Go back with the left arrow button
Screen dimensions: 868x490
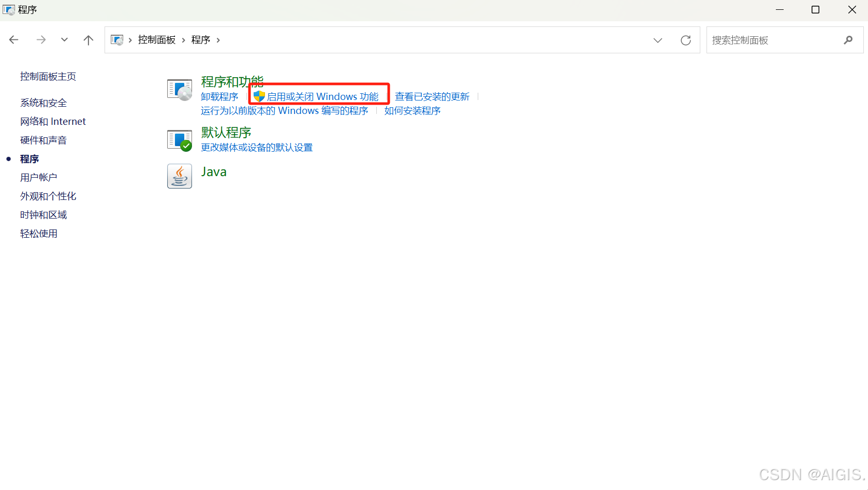tap(14, 40)
